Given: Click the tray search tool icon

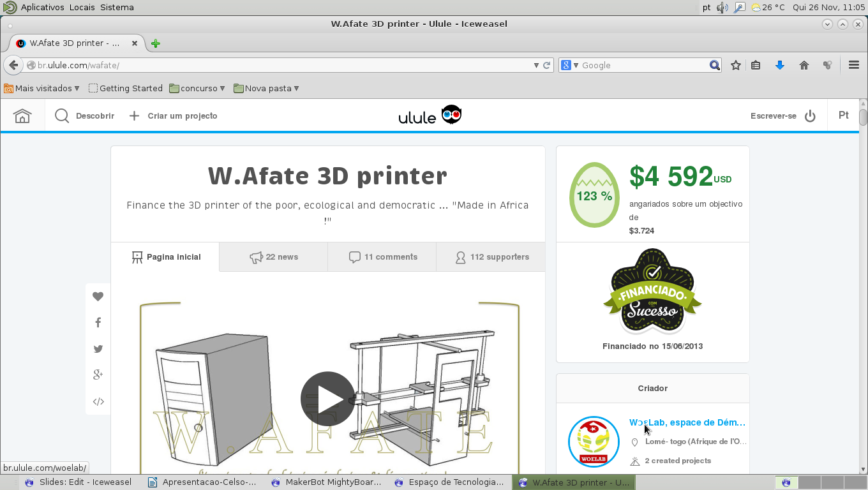Looking at the screenshot, I should click(x=740, y=7).
